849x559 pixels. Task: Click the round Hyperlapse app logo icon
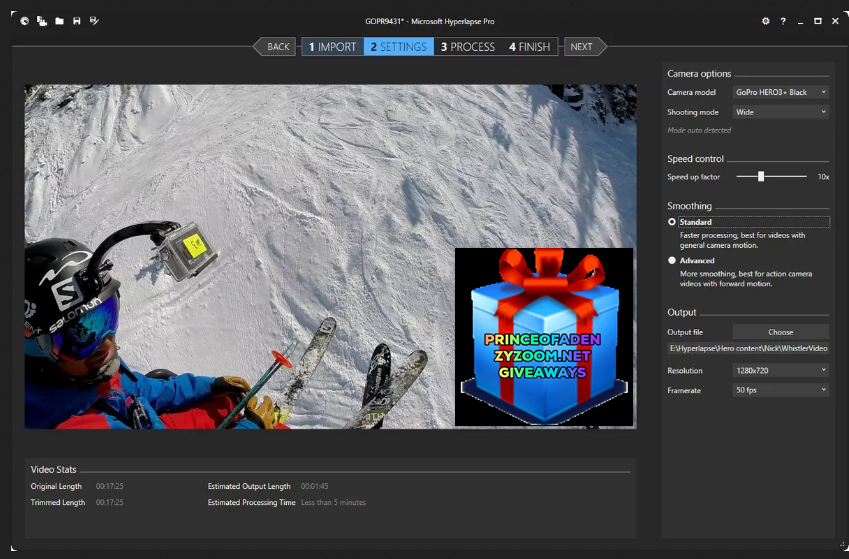[x=24, y=21]
